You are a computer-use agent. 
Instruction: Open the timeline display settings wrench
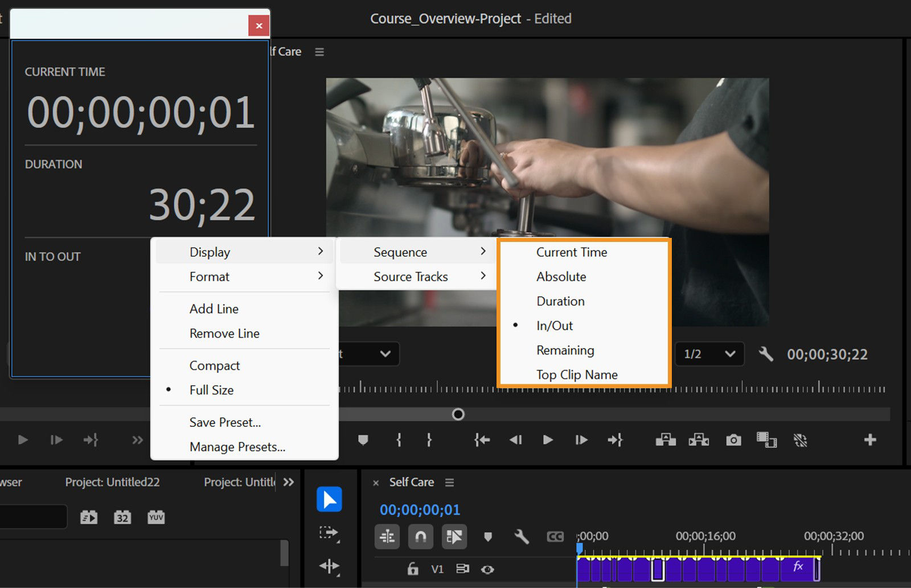pyautogui.click(x=521, y=536)
